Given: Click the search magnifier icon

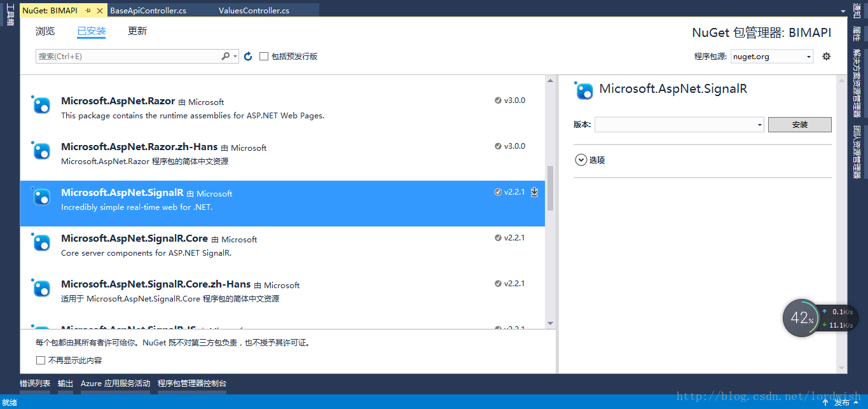Looking at the screenshot, I should point(225,57).
